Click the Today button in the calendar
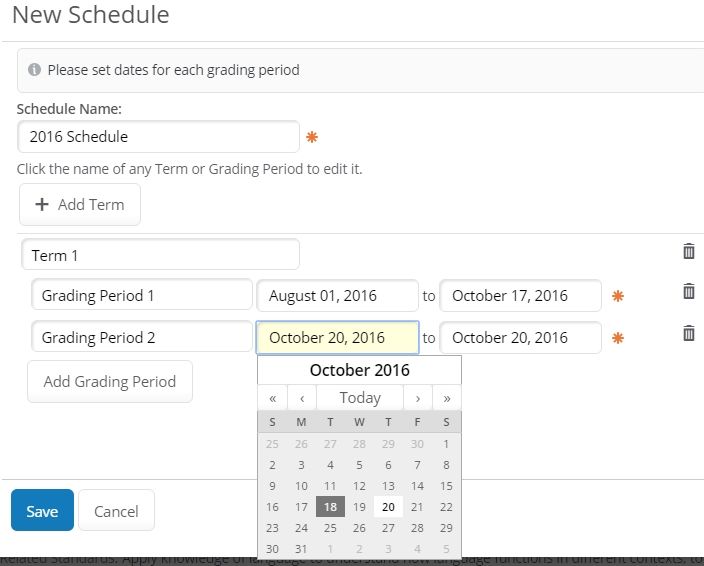This screenshot has width=704, height=566. point(360,398)
